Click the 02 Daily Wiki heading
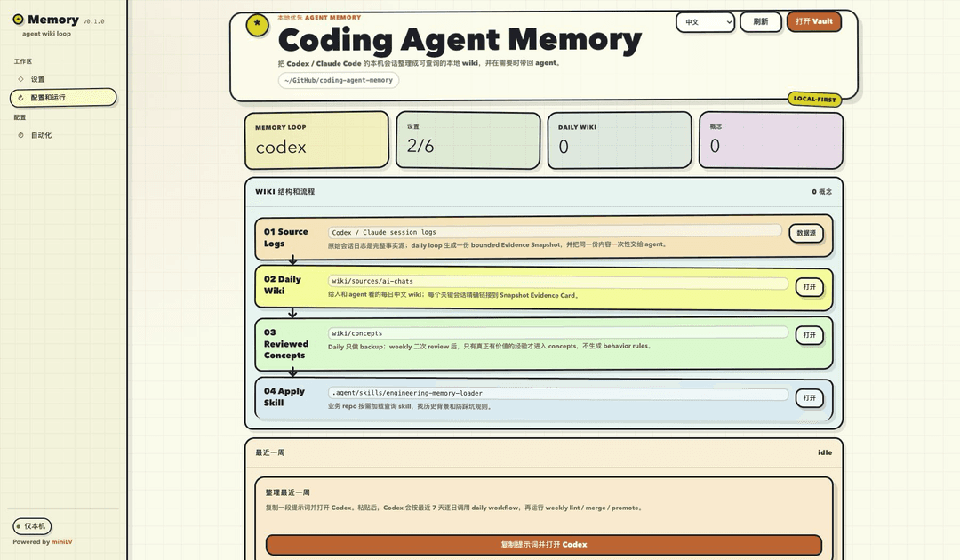The height and width of the screenshot is (560, 960). point(283,284)
